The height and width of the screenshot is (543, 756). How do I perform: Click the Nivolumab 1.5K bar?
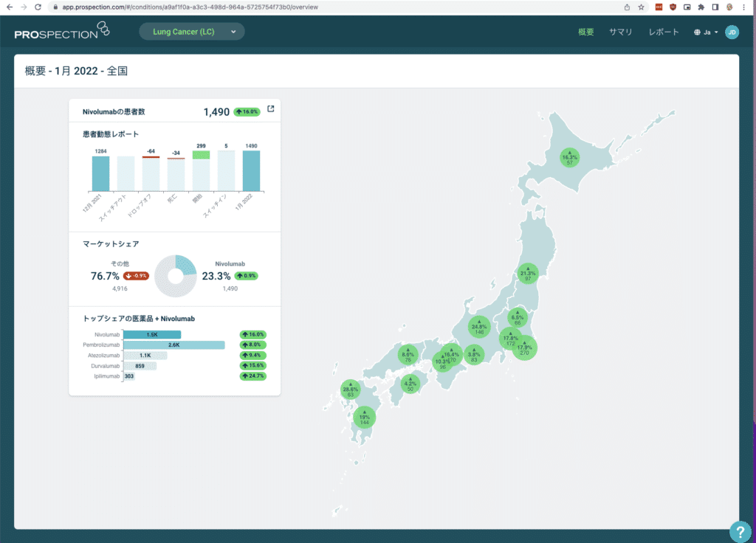pos(152,334)
